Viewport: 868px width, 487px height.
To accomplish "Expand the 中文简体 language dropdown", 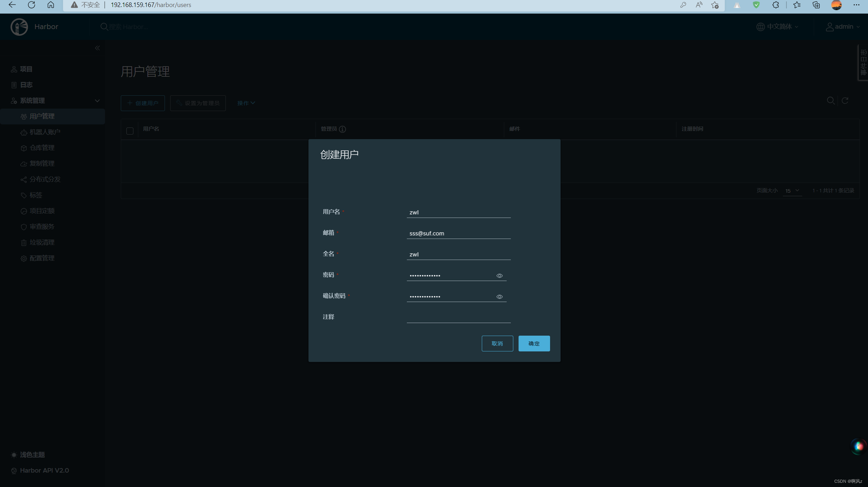I will click(777, 27).
